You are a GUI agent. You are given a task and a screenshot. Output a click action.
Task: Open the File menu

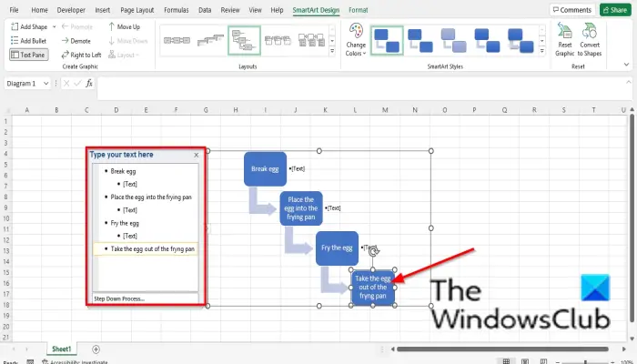coord(14,10)
